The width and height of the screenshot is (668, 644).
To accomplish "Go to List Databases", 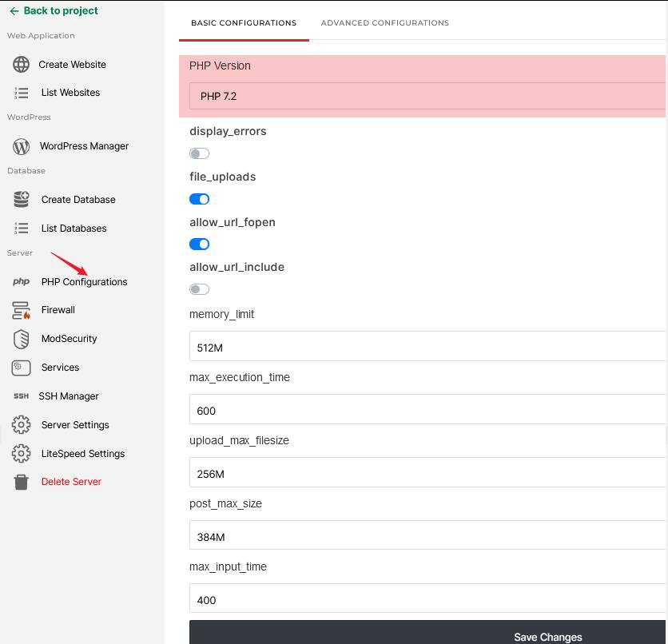I will point(74,229).
